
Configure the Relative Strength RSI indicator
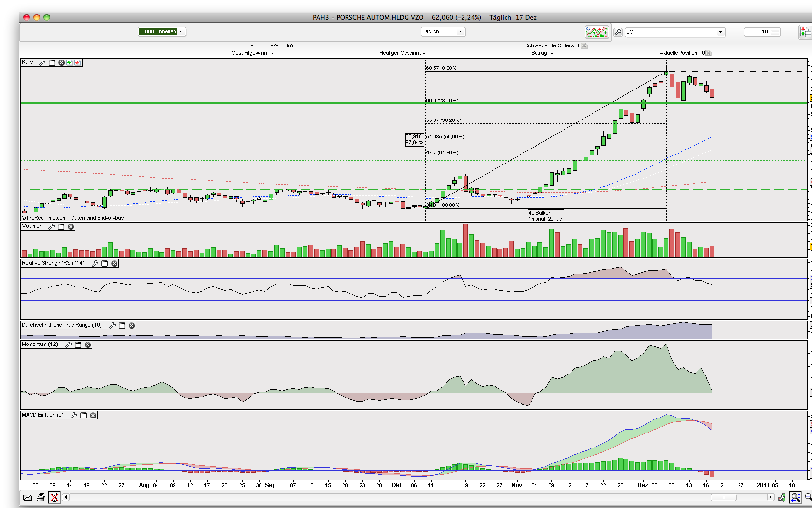point(95,263)
